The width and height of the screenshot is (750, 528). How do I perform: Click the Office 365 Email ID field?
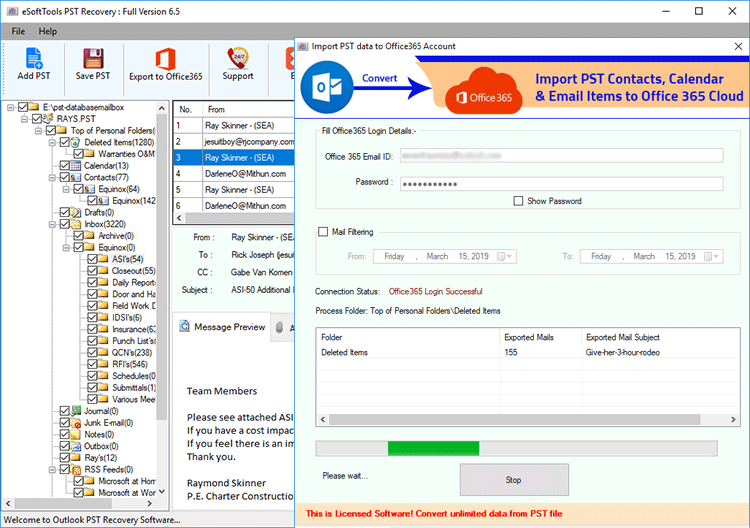coord(562,155)
